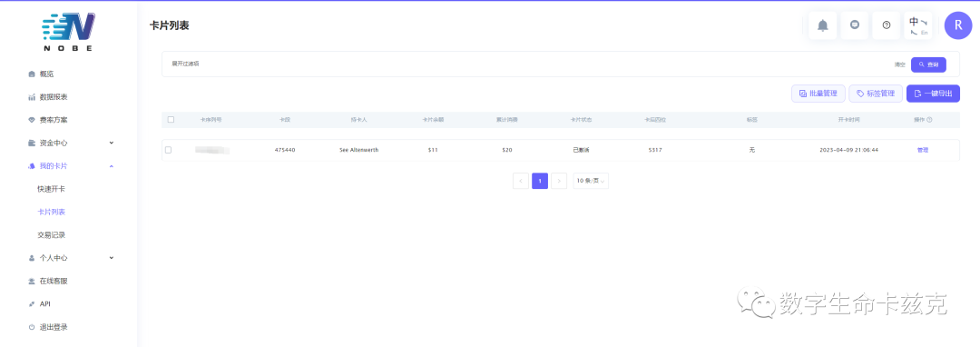The width and height of the screenshot is (980, 347).
Task: Go to previous page arrow
Action: (x=521, y=181)
